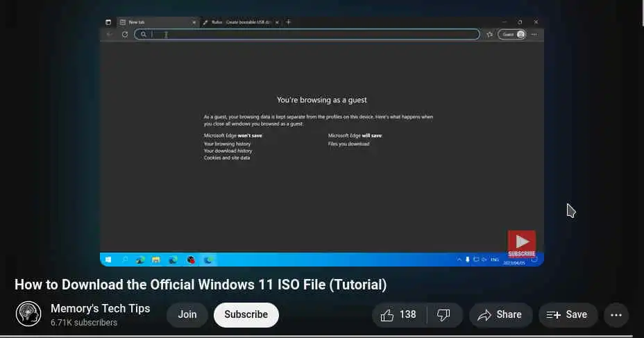
Task: Click the volume icon in the system tray
Action: click(484, 260)
